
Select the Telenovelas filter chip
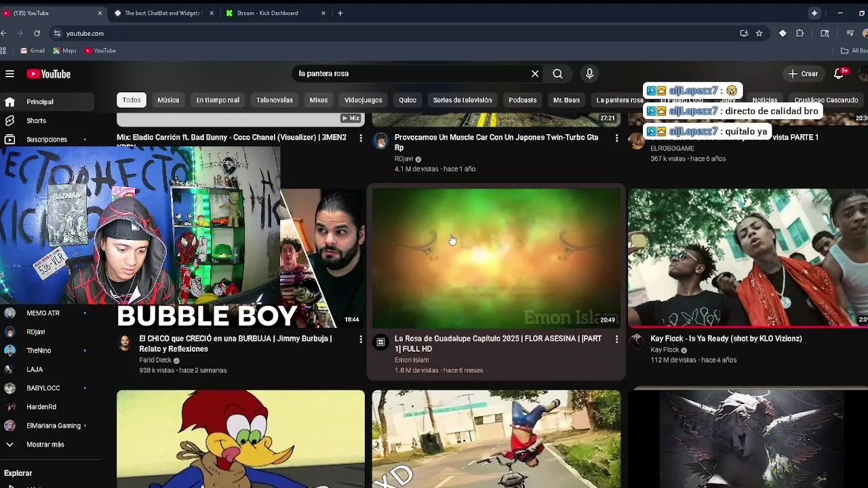pos(275,100)
